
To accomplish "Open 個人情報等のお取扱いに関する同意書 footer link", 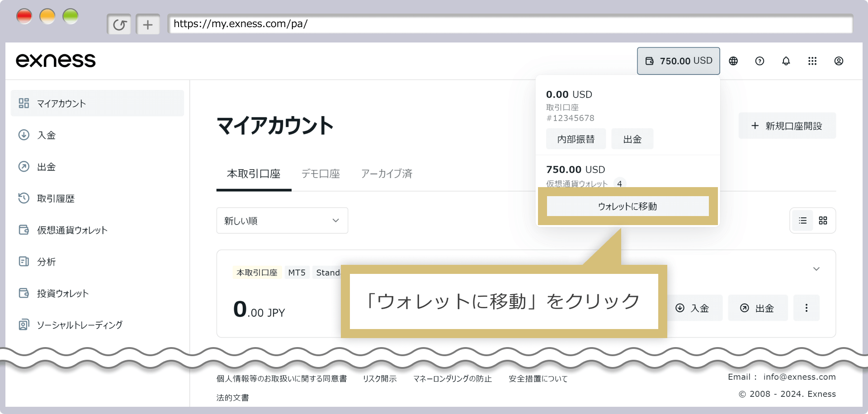I will tap(282, 379).
